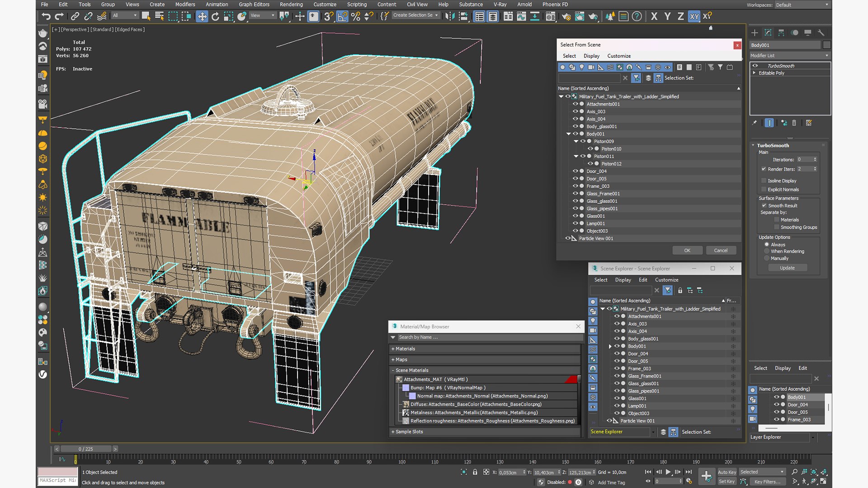868x488 pixels.
Task: Click the Pin Stack icon below modifier stack
Action: click(x=754, y=123)
